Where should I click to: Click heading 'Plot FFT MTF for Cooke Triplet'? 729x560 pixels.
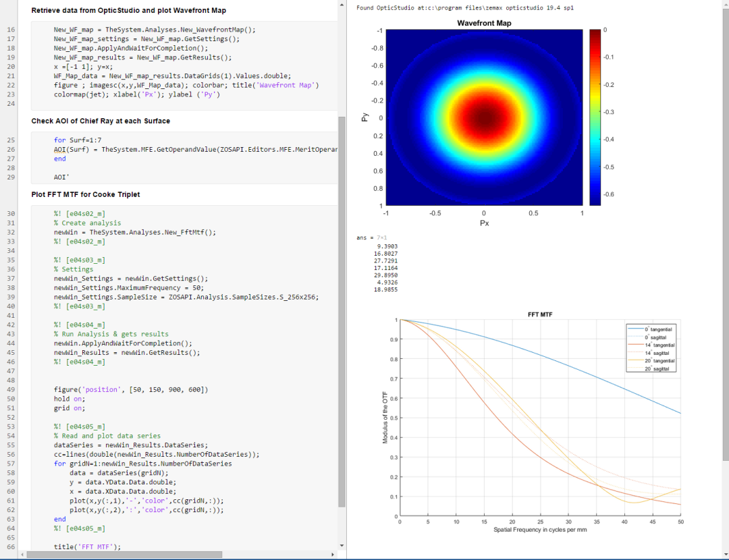click(x=85, y=194)
